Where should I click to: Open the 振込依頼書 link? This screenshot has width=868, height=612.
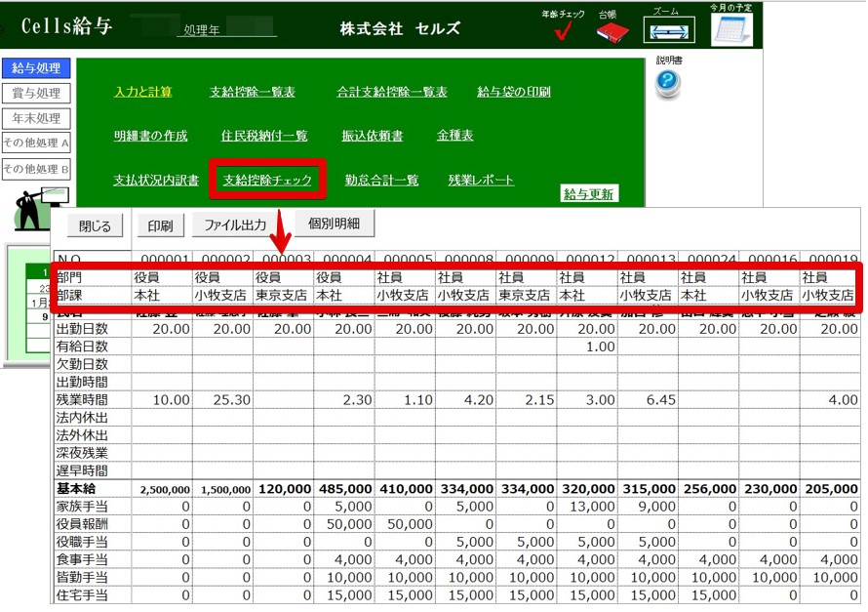(372, 137)
